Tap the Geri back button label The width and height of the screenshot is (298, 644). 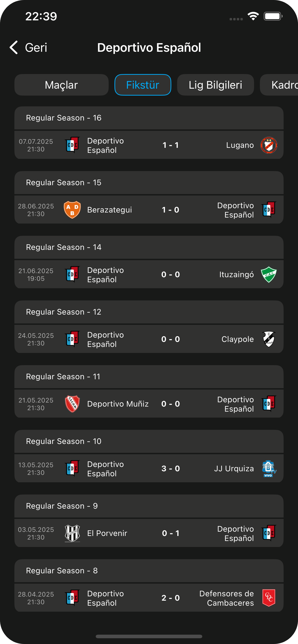point(36,47)
